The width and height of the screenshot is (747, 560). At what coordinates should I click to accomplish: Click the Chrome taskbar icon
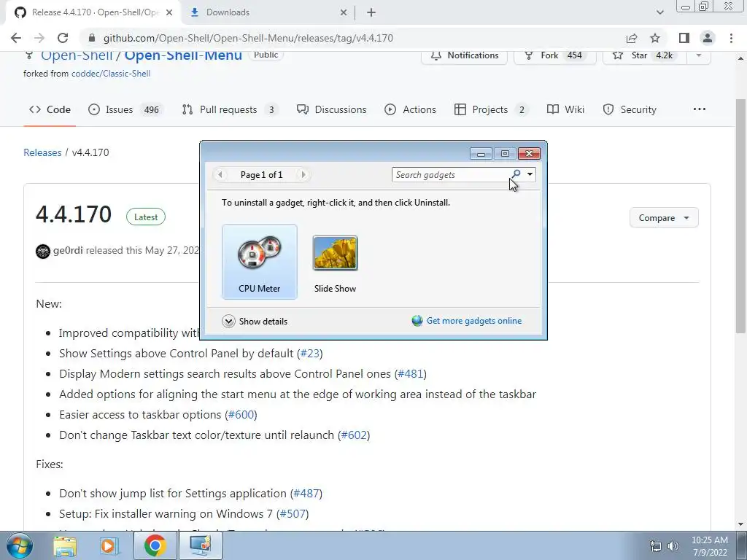point(155,545)
